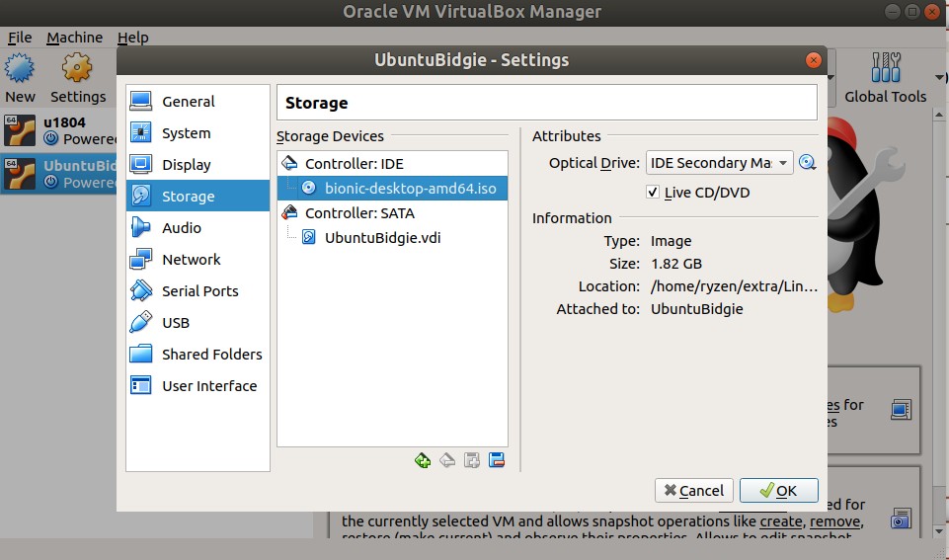
Task: Click the scrollbar up arrow in Manager window
Action: [939, 115]
